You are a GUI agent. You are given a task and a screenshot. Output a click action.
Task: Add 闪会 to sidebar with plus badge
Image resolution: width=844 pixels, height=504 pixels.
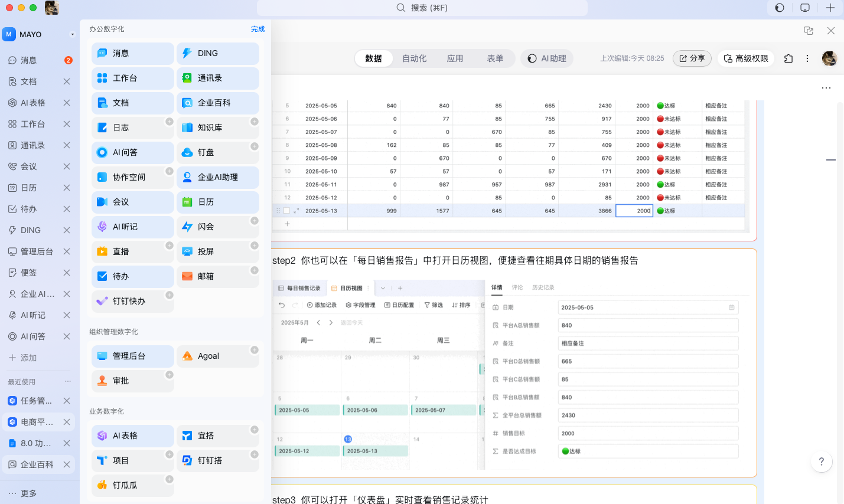pyautogui.click(x=255, y=221)
